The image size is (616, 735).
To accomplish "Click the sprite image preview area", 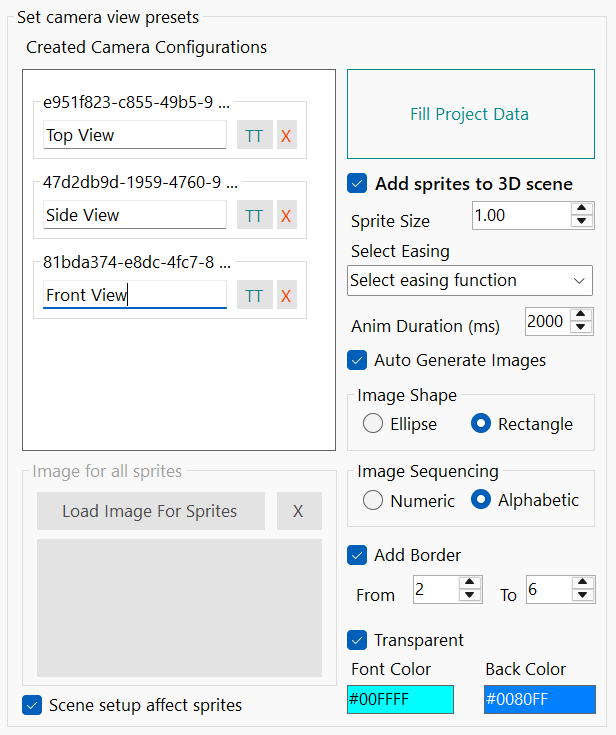I will click(180, 608).
